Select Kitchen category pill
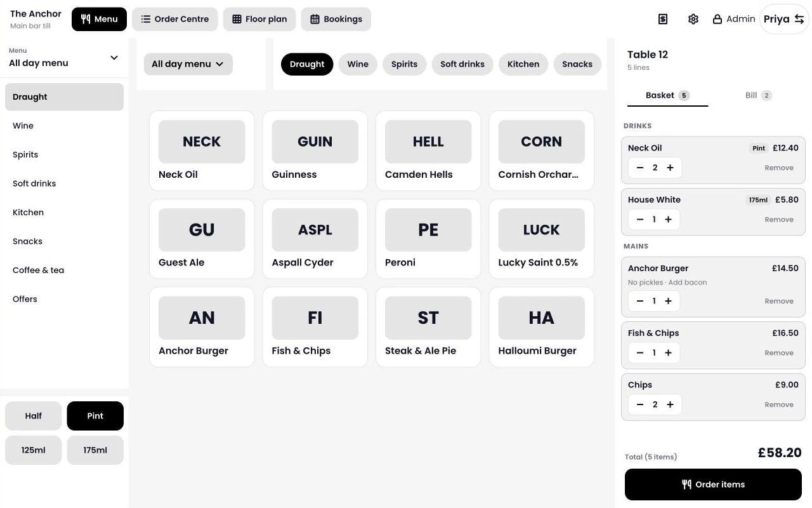 [523, 64]
